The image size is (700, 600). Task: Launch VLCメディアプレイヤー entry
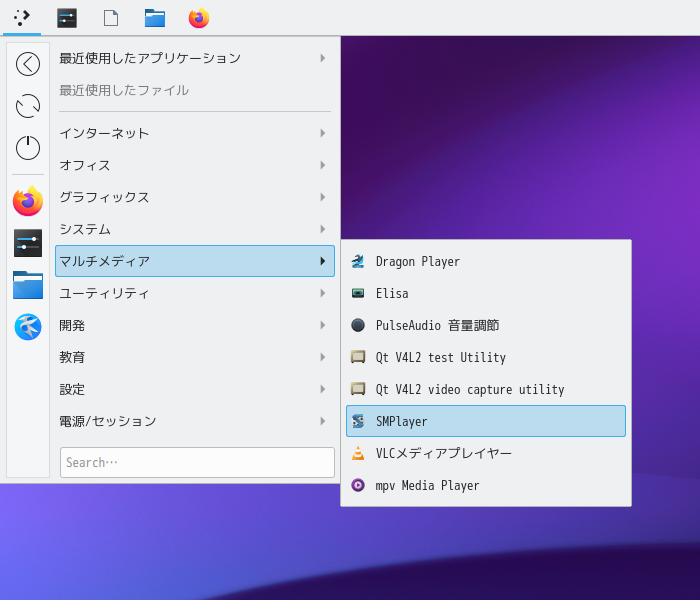point(486,453)
